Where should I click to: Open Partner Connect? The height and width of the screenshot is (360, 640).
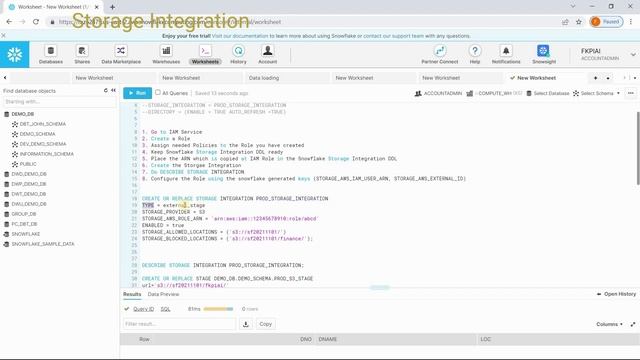(440, 55)
